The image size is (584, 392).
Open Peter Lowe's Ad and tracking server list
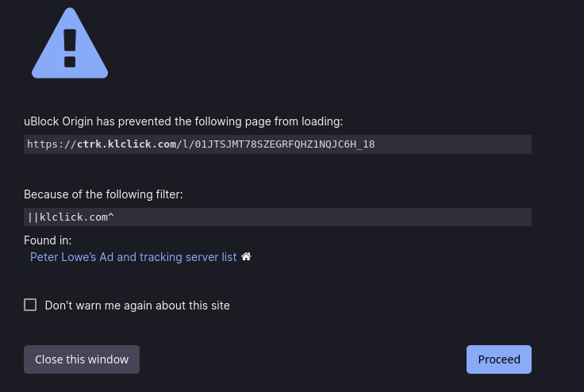click(x=133, y=257)
